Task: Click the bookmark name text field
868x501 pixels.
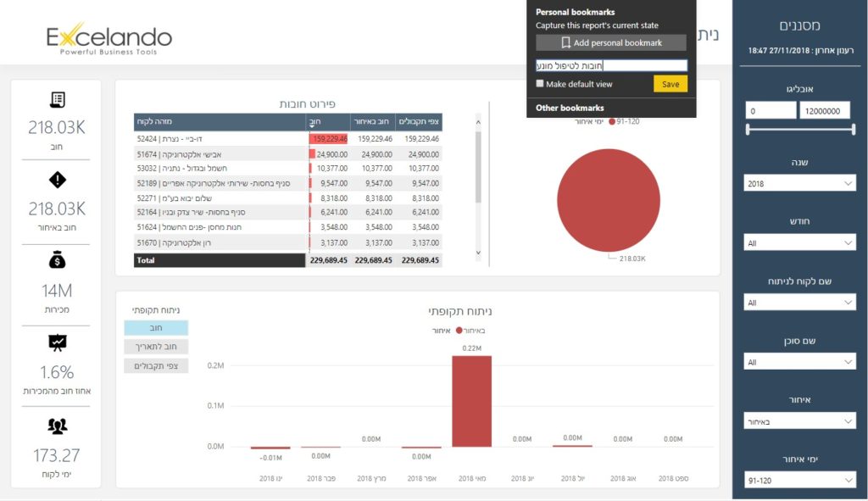Action: [x=610, y=65]
